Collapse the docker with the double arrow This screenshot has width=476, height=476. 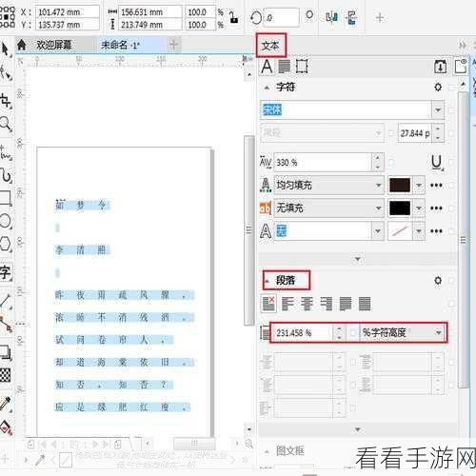(x=463, y=45)
